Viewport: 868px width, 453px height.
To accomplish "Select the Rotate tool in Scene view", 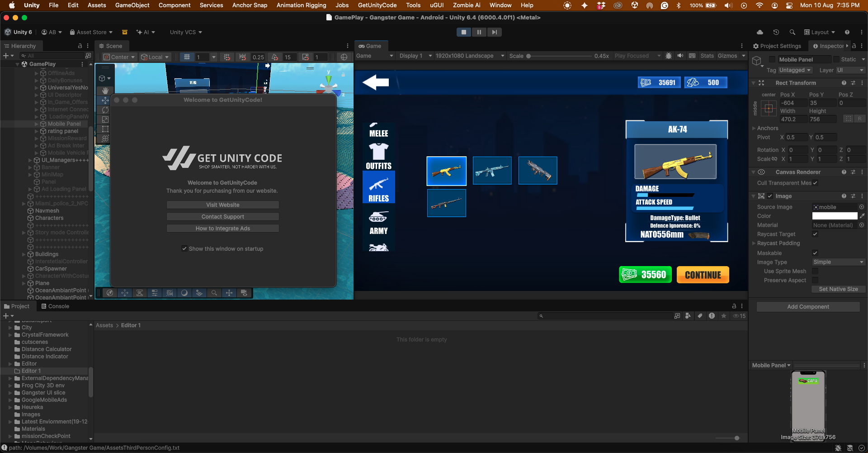I will pos(105,110).
